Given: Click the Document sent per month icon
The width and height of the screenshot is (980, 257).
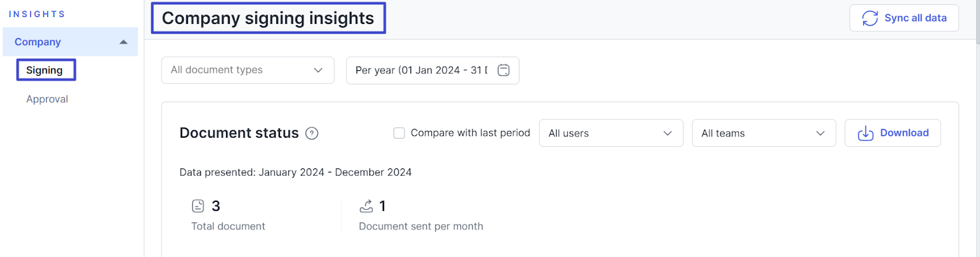Looking at the screenshot, I should 366,206.
